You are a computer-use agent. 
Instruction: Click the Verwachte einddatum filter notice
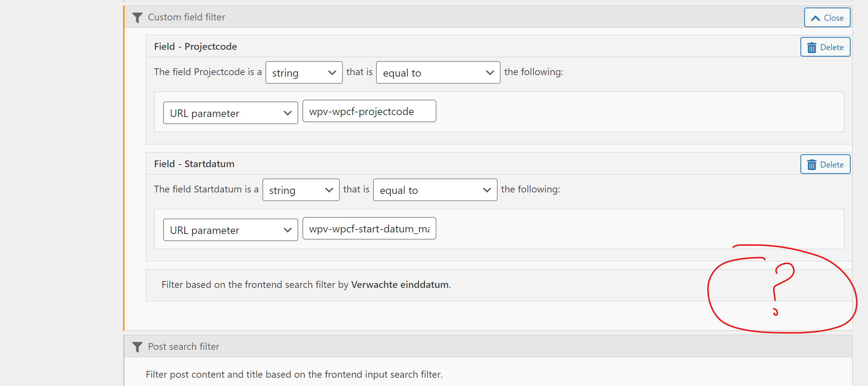[306, 285]
